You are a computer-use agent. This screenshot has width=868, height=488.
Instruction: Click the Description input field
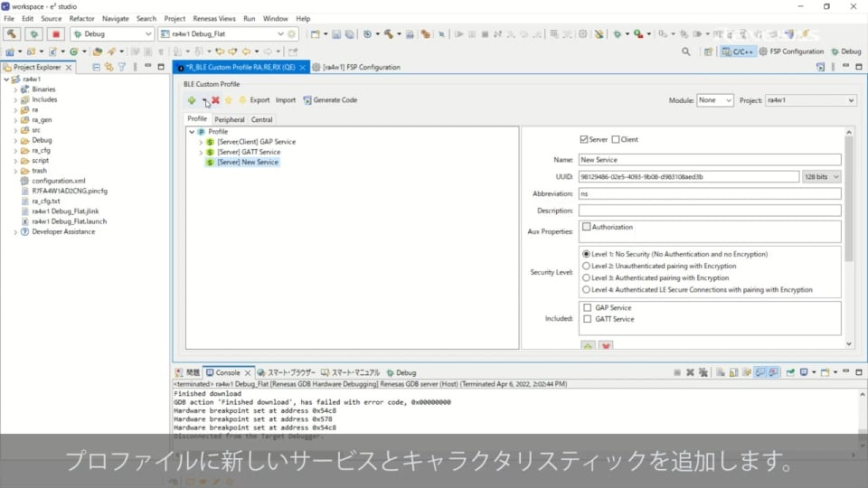click(710, 211)
